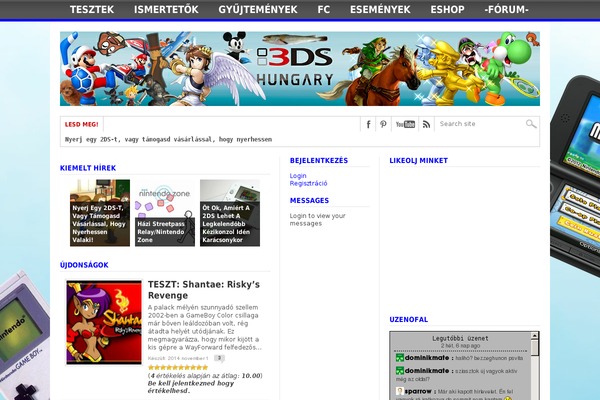This screenshot has width=600, height=400.
Task: Click the ÚJDONSÁGOK heading
Action: (84, 265)
